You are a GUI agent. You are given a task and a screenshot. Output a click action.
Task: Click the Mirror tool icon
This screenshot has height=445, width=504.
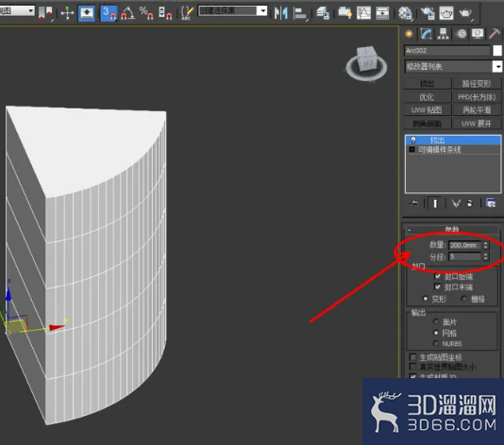281,13
